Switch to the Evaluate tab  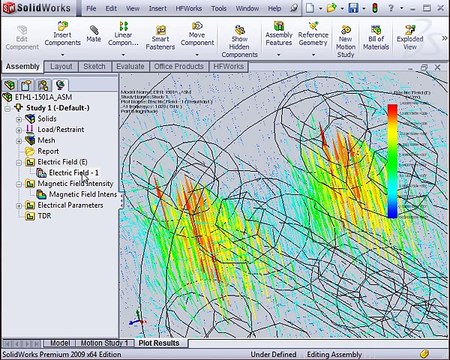(130, 67)
